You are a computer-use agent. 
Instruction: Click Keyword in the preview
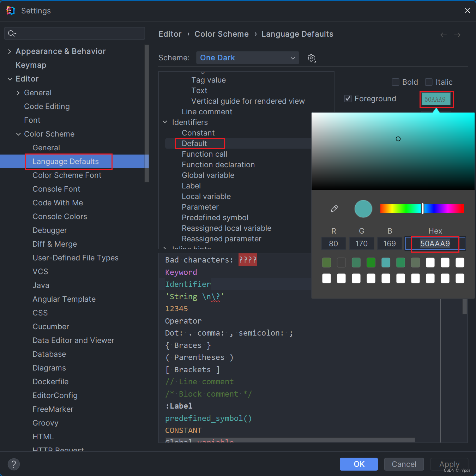(x=181, y=272)
